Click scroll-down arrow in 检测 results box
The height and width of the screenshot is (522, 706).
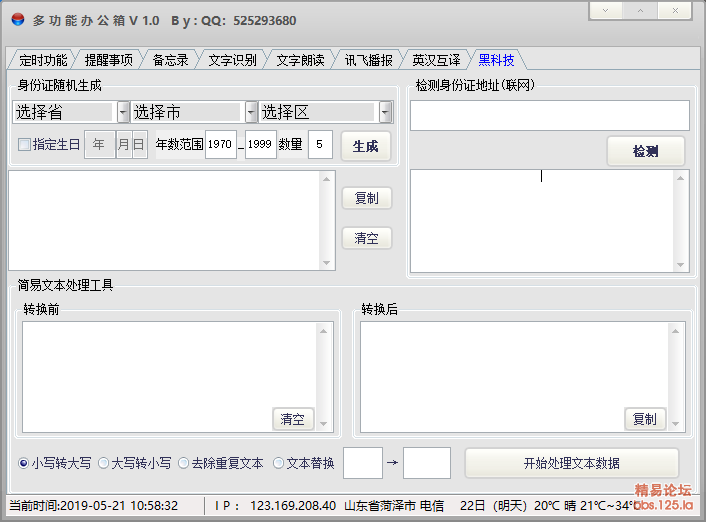tap(680, 265)
